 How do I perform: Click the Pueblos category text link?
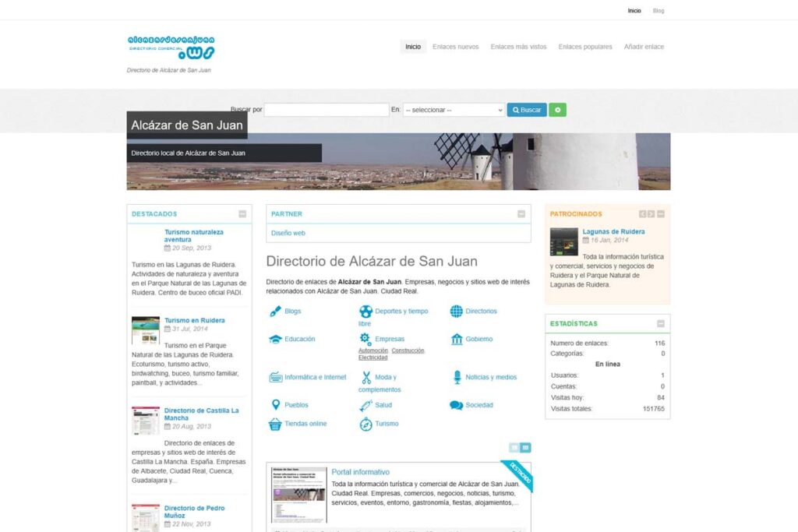[296, 405]
